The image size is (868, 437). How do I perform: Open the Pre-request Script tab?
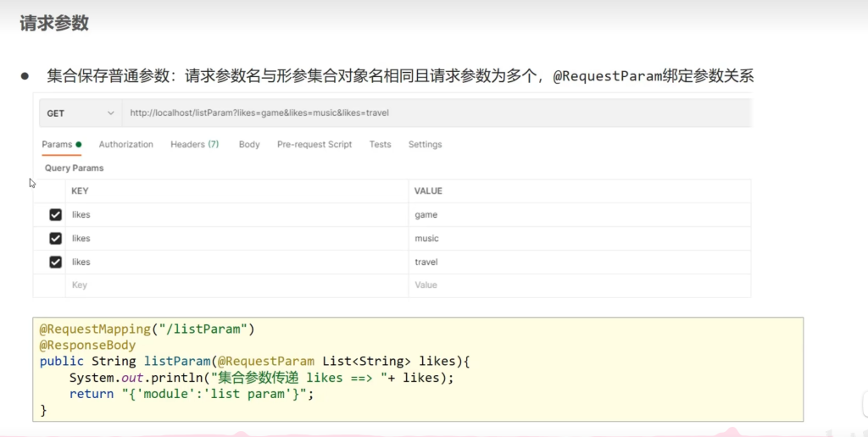tap(314, 145)
